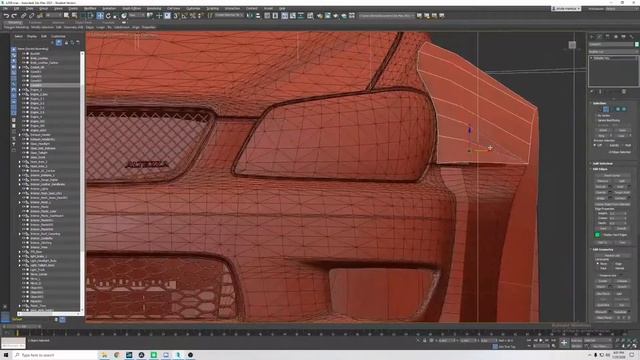
Task: Click the timeline time slider handle
Action: point(22,327)
